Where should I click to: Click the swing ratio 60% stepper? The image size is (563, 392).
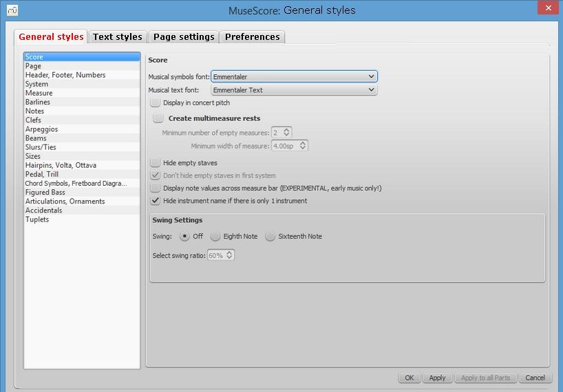[x=229, y=255]
